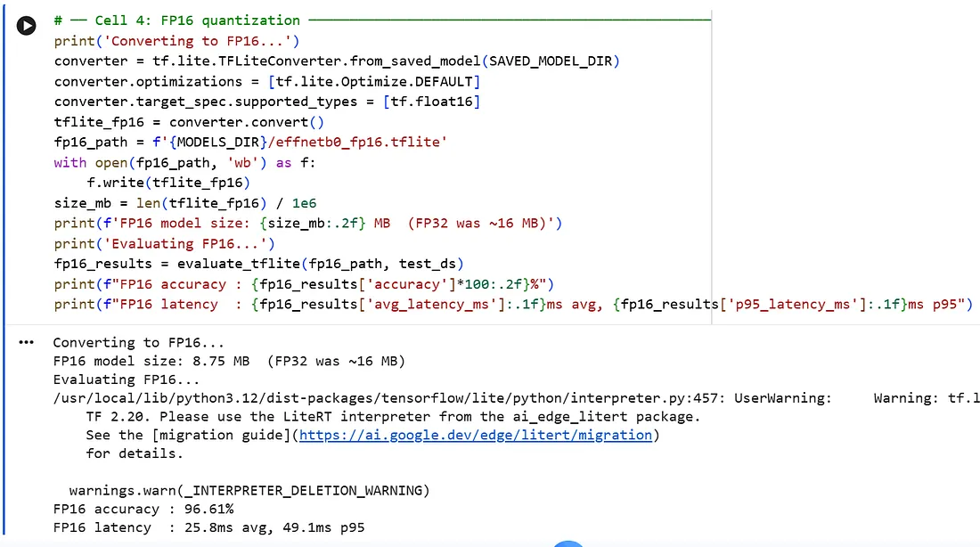Click the 'FP16 latency : 25.8ms avg' output line
This screenshot has height=547, width=980.
pos(208,527)
